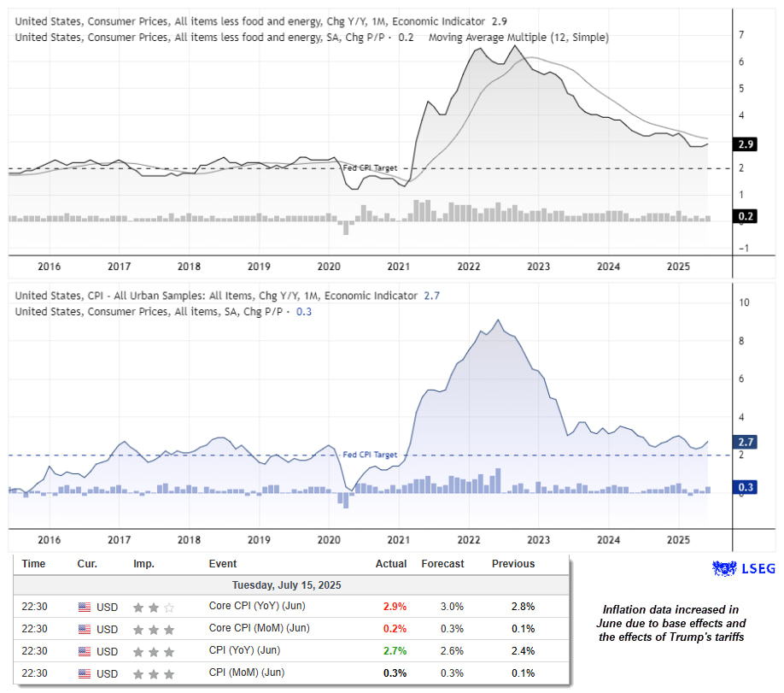
Task: Sort by the Actual column header
Action: tap(391, 564)
